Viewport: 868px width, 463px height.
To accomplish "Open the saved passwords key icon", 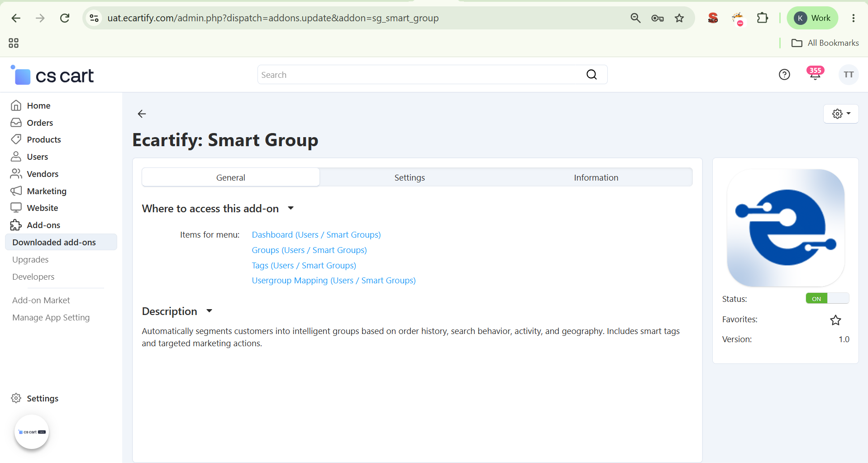I will (657, 18).
